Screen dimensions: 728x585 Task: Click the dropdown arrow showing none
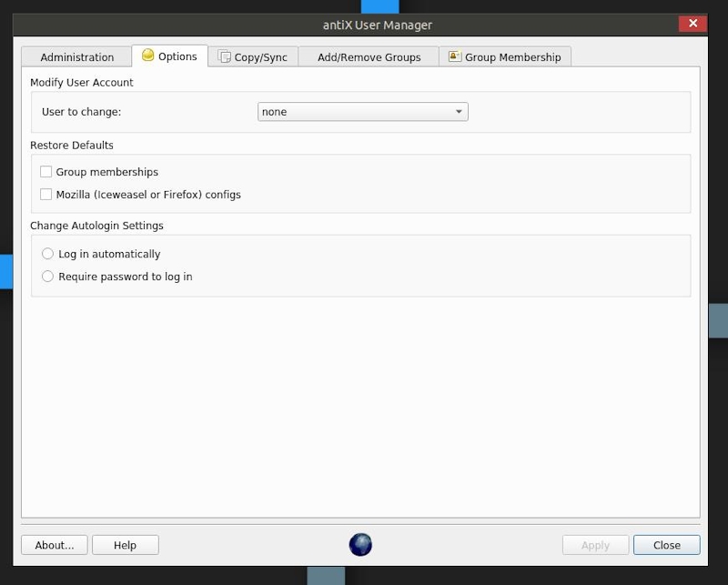coord(459,111)
